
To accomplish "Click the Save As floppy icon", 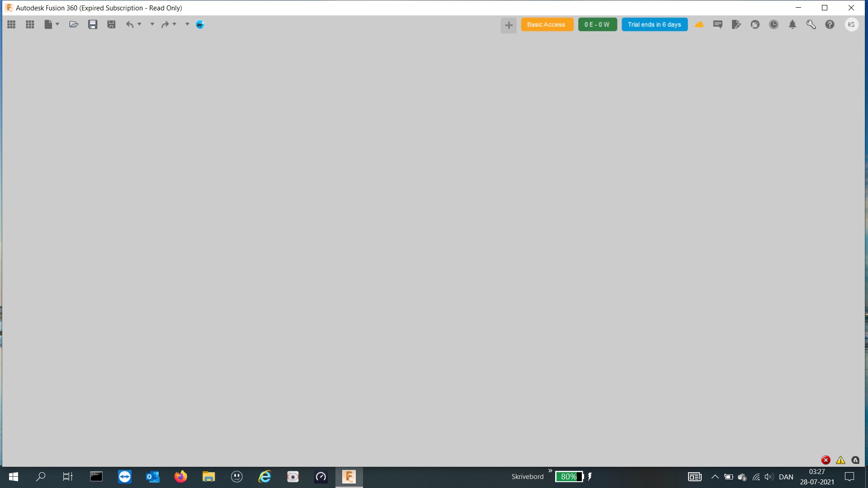I will click(x=111, y=24).
